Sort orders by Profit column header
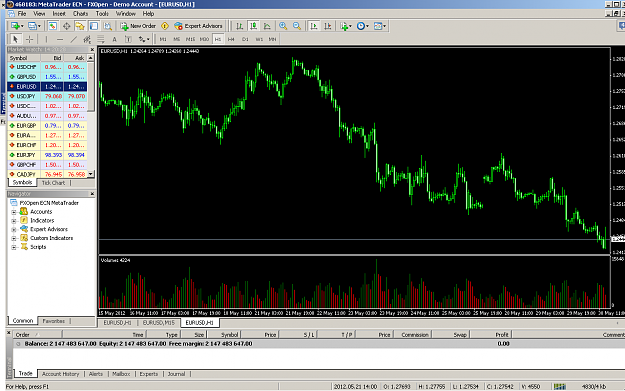Viewport: 625px width, 391px height. click(x=491, y=335)
